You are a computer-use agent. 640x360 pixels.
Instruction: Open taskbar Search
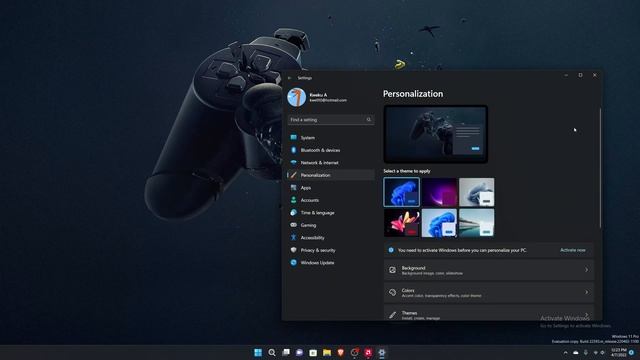pyautogui.click(x=272, y=352)
